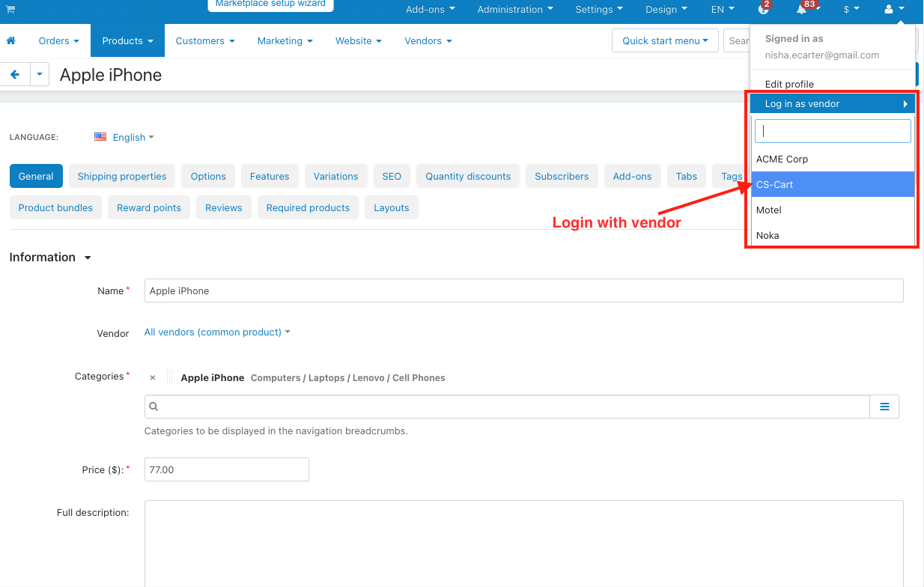This screenshot has height=587, width=924.
Task: Open the Quick start menu
Action: coord(665,40)
